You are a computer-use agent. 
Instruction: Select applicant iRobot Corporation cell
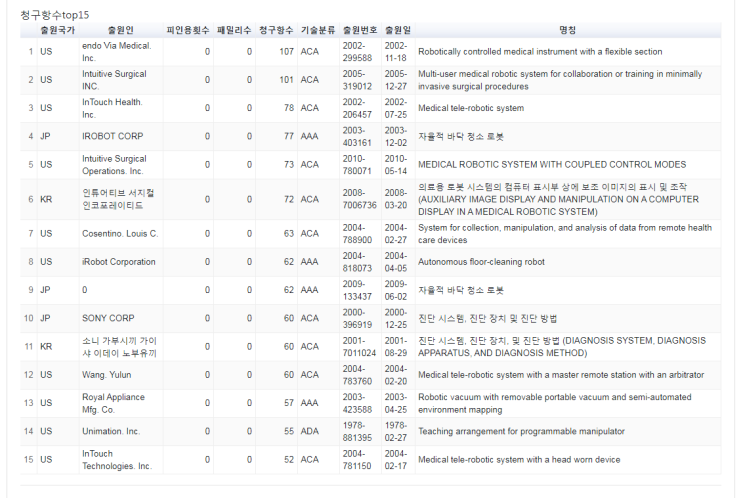tap(118, 262)
